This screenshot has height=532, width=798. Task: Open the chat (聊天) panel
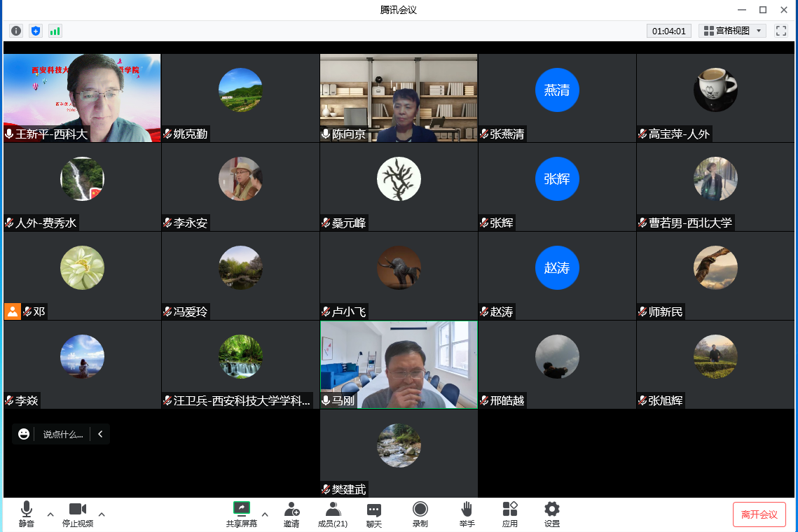(x=374, y=514)
